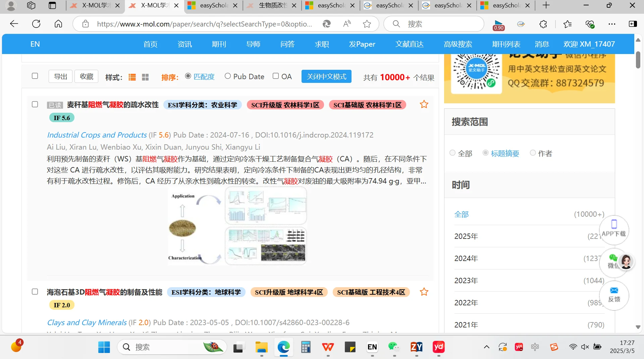Switch to grid view style
Image resolution: width=644 pixels, height=359 pixels.
click(145, 77)
